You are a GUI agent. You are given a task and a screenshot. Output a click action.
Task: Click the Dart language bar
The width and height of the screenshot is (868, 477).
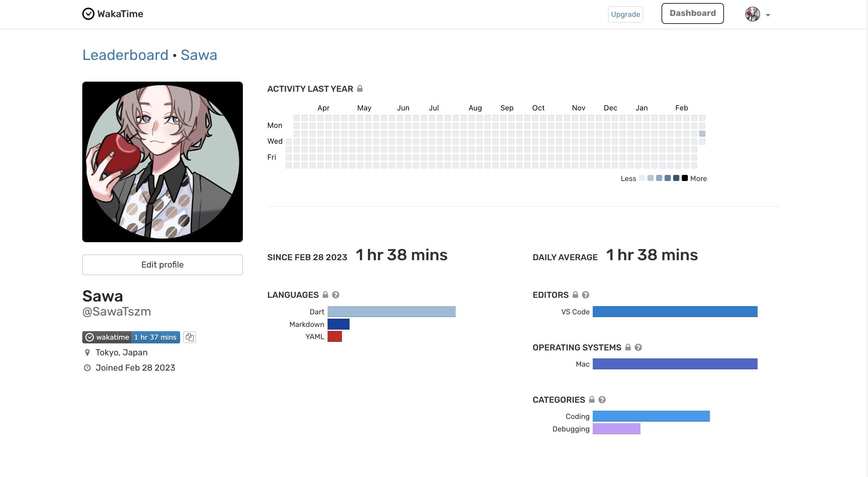click(391, 312)
